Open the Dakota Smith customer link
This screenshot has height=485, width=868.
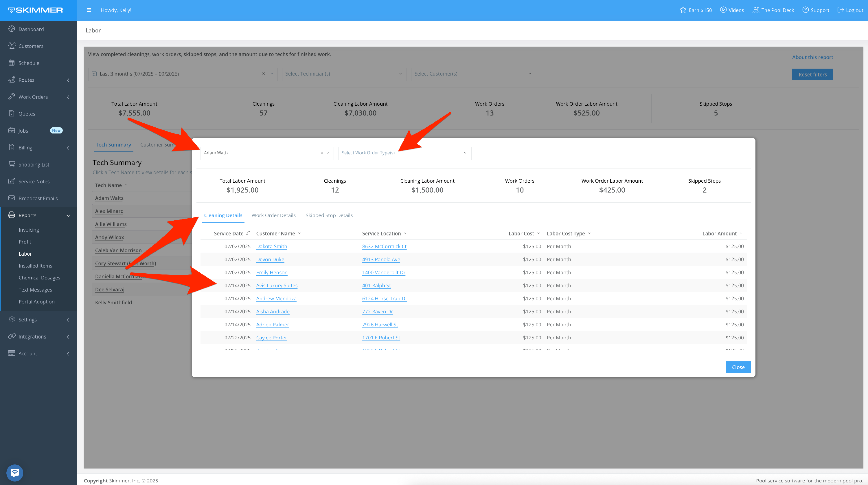point(272,246)
